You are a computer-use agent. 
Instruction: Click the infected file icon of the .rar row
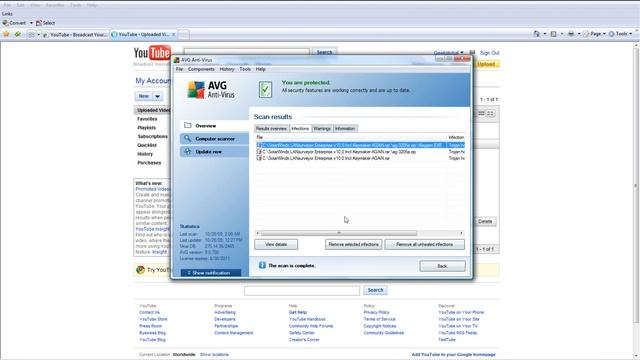(x=259, y=158)
